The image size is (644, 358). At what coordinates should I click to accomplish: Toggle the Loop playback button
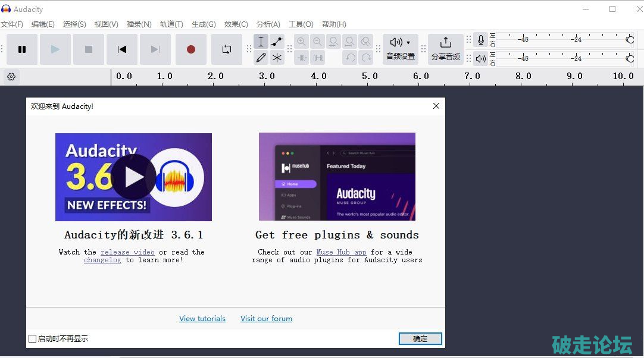tap(227, 49)
